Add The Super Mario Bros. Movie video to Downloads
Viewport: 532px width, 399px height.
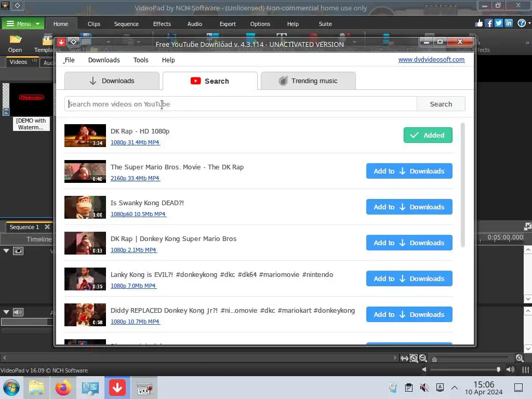click(409, 171)
